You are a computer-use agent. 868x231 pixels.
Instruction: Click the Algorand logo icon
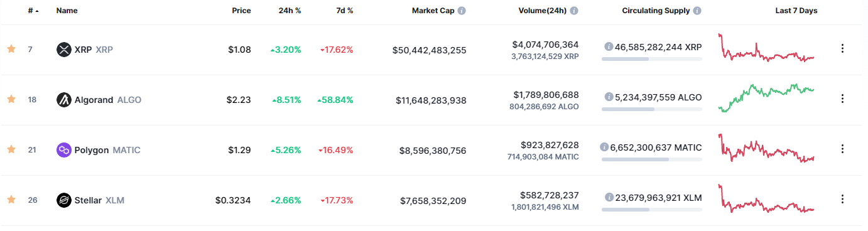(x=63, y=100)
